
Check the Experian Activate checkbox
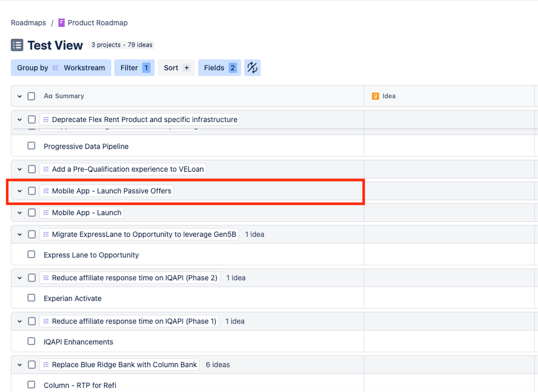coord(31,298)
